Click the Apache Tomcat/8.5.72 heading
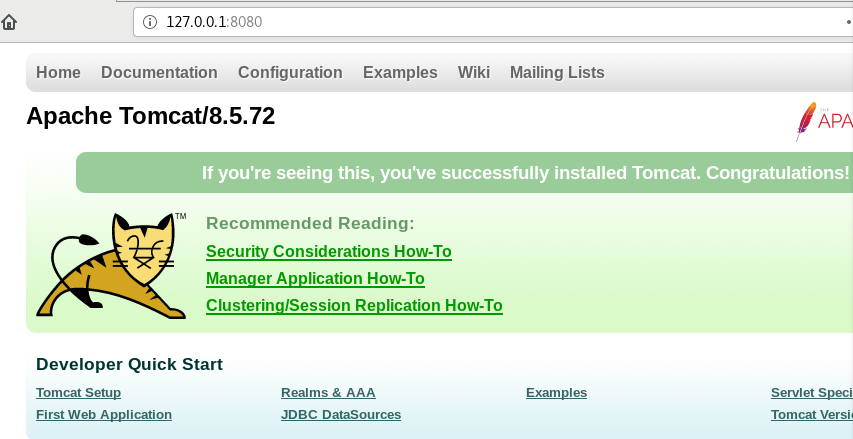The height and width of the screenshot is (439, 853). (151, 116)
